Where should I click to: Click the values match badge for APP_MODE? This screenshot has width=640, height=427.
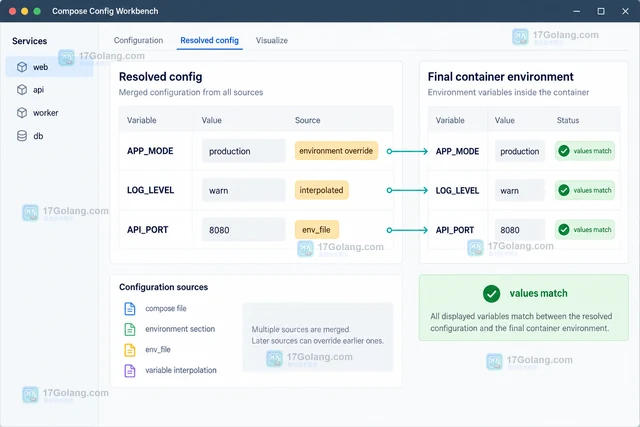coord(585,151)
